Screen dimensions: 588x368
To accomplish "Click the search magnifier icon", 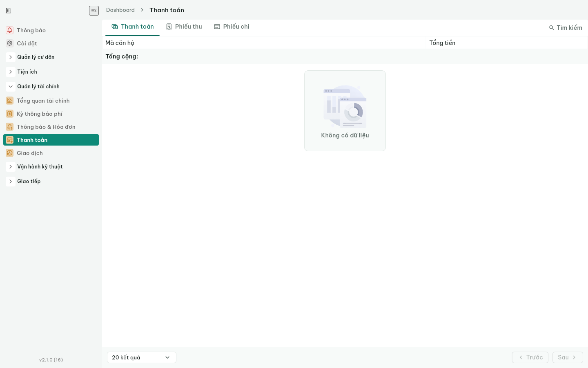I will 552,28.
